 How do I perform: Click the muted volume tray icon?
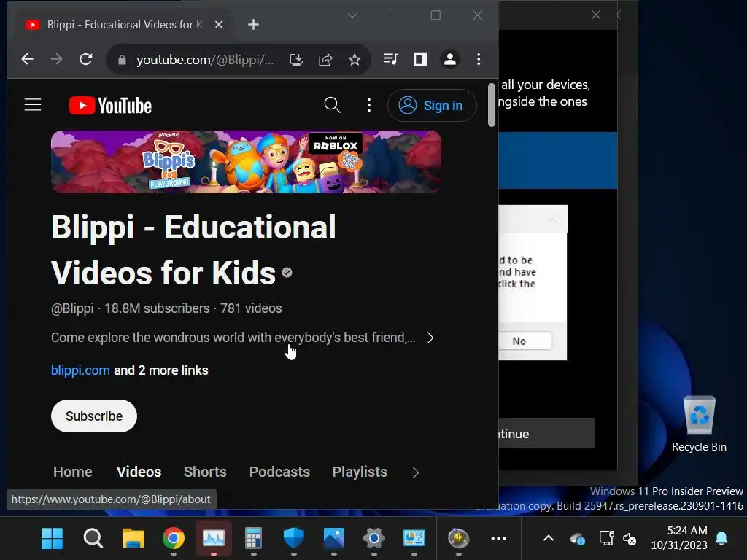coord(630,539)
